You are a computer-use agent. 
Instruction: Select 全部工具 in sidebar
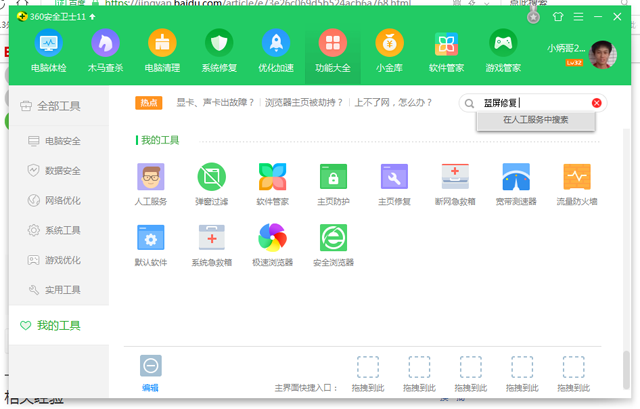pyautogui.click(x=59, y=106)
